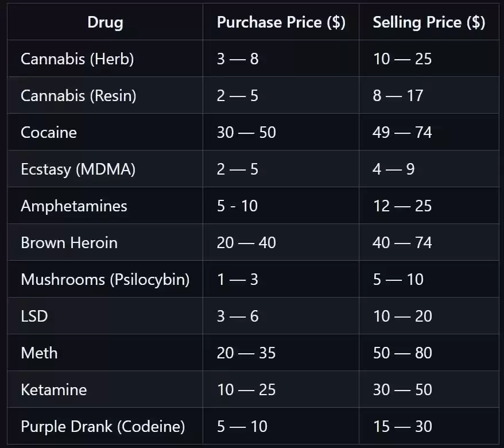Select Amphetamines purchase price 5 - 10
The image size is (504, 448).
coord(237,206)
